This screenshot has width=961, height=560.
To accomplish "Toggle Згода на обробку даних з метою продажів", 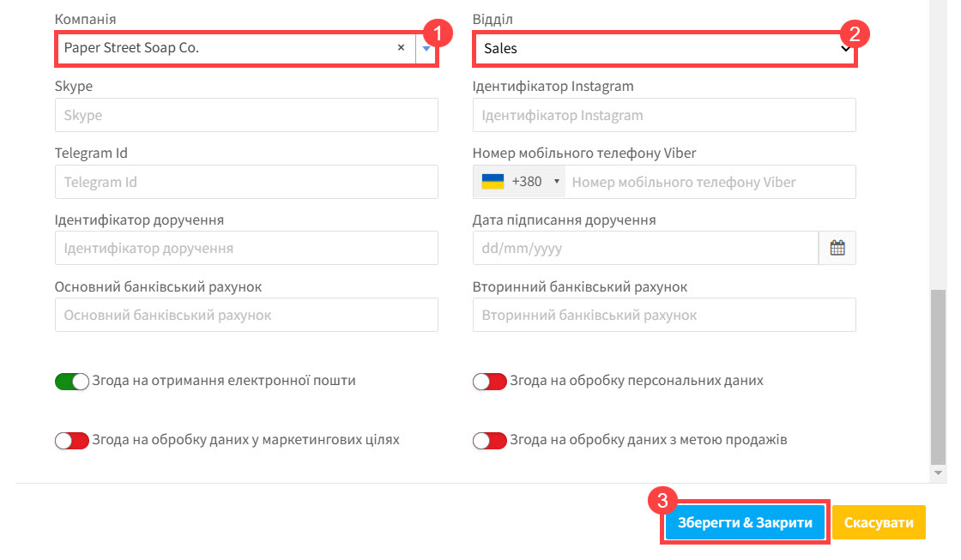I will coord(489,441).
